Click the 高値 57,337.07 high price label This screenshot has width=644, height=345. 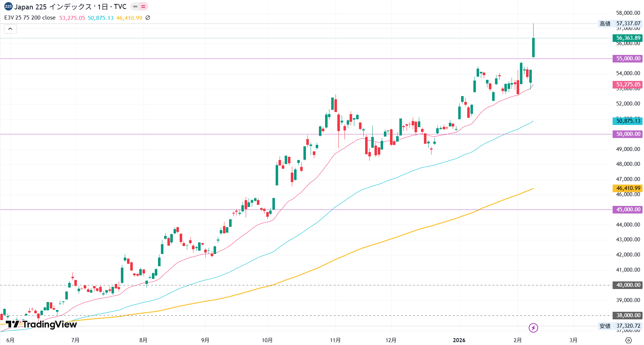pos(620,23)
